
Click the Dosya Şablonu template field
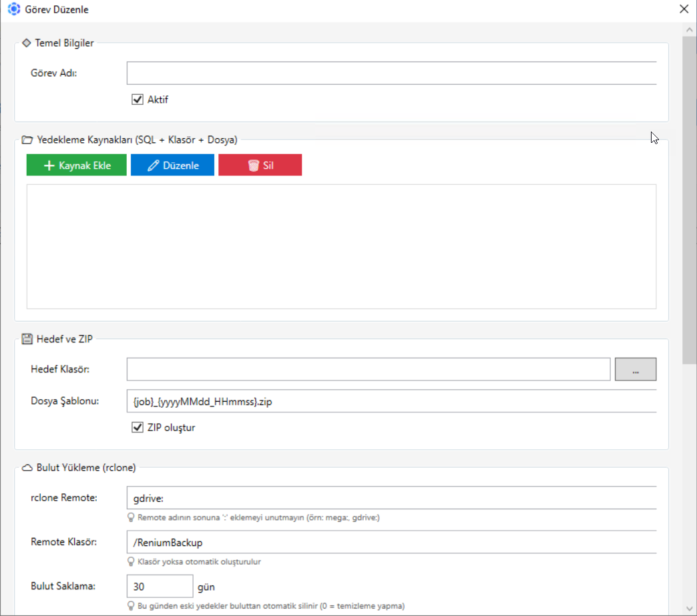click(391, 401)
